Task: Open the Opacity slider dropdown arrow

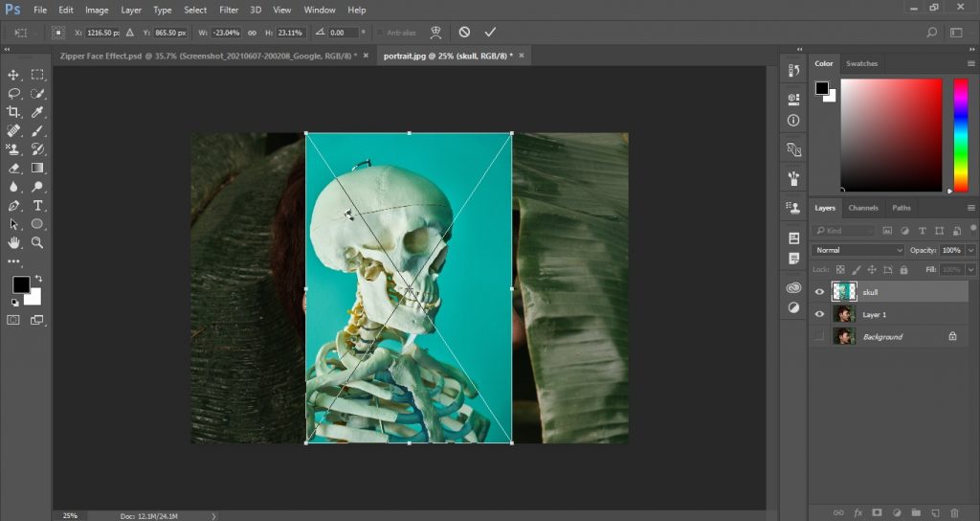Action: (x=970, y=250)
